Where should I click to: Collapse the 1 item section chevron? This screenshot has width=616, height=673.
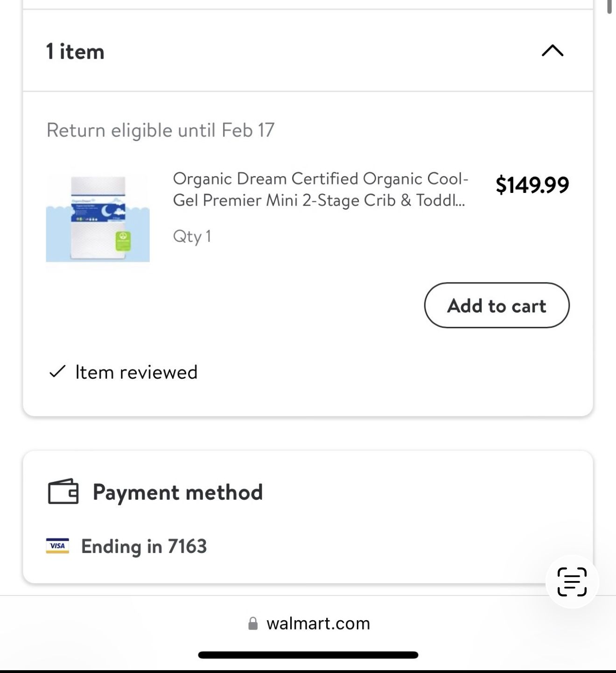click(553, 50)
